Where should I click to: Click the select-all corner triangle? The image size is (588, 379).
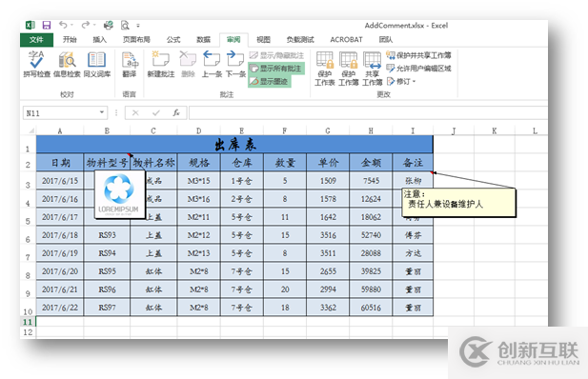(x=31, y=130)
